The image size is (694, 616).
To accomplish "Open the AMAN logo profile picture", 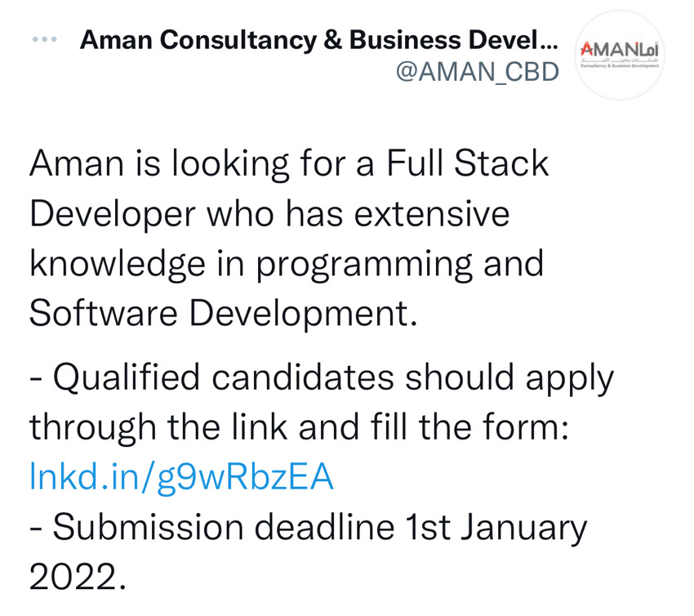I will click(x=620, y=55).
